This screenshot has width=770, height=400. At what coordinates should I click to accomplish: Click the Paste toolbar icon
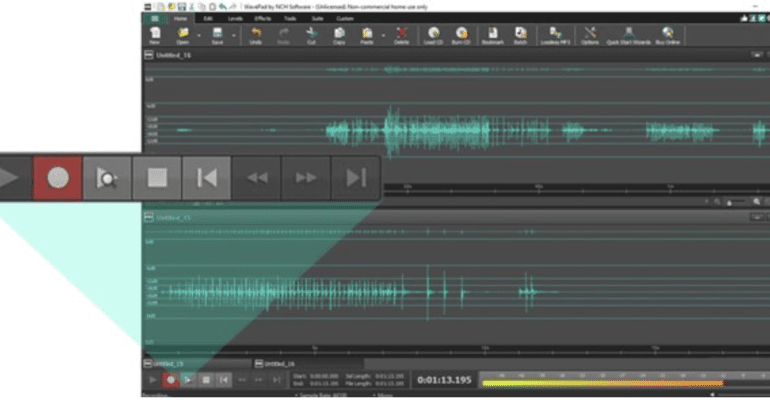coord(367,36)
